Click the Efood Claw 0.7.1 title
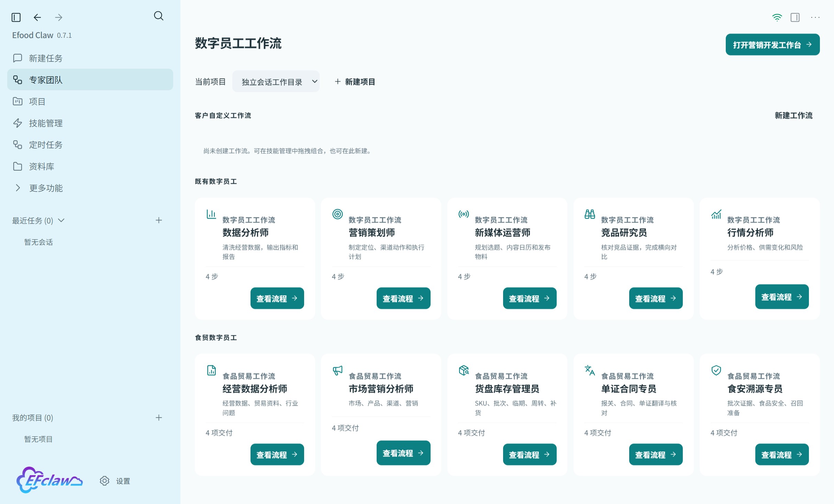The image size is (834, 504). tap(42, 35)
